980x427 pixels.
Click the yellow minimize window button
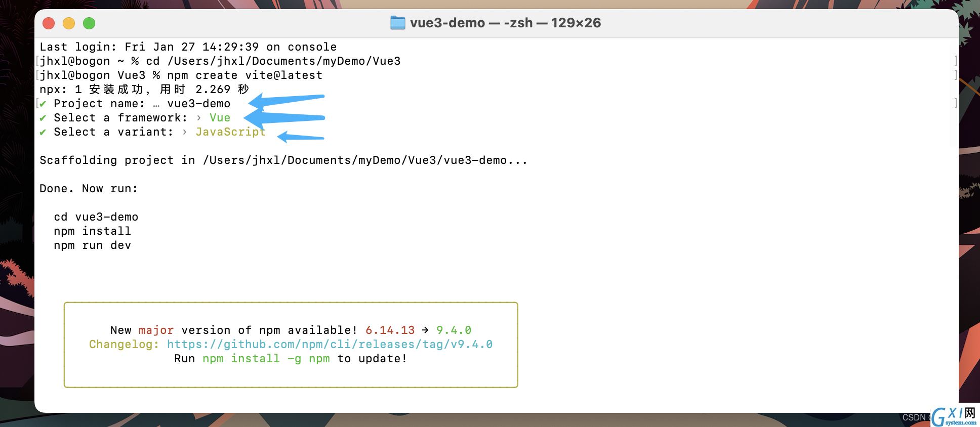point(69,23)
